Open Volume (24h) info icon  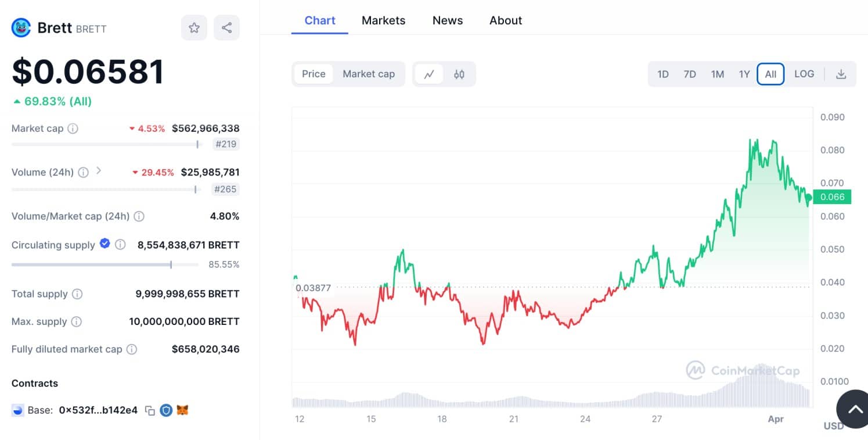pos(83,173)
